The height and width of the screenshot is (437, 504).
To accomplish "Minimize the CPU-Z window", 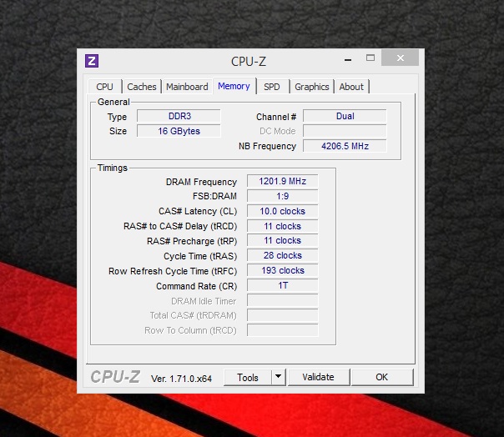I will point(348,60).
